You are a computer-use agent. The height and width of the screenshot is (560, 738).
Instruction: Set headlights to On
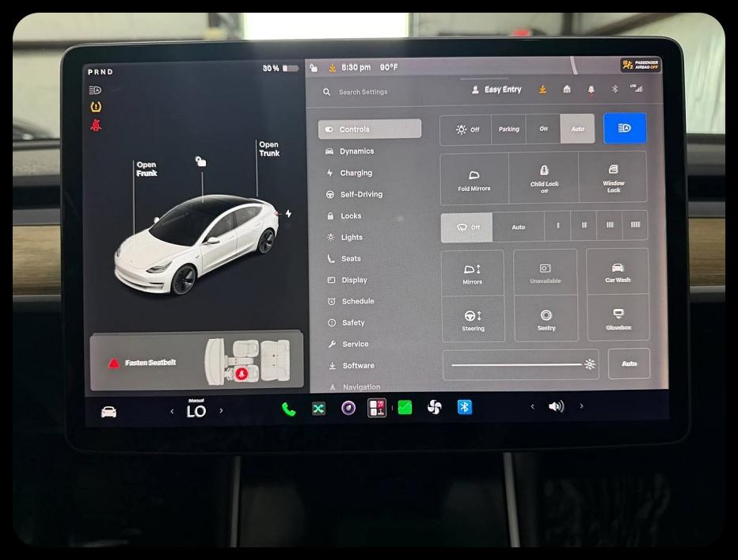click(543, 128)
